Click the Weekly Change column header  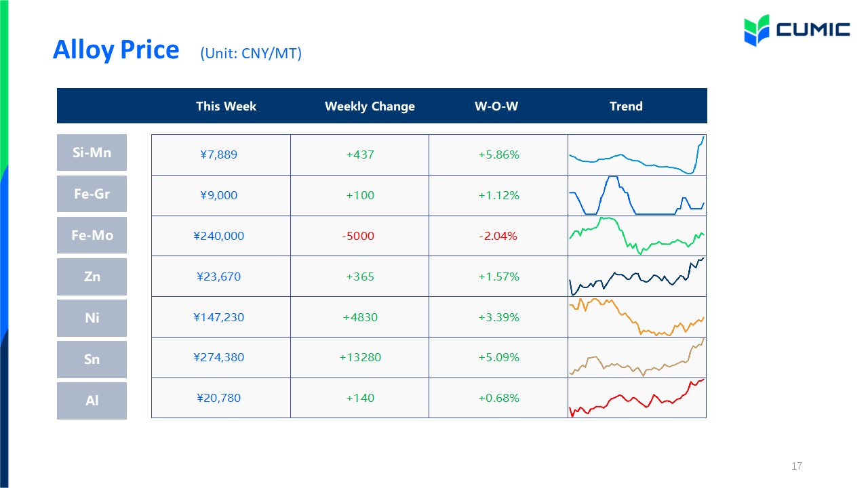click(370, 106)
